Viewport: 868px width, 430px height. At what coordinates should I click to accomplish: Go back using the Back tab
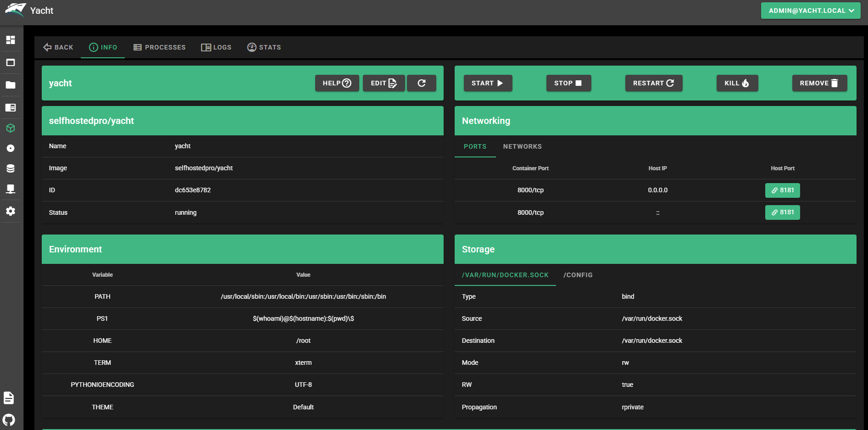[x=58, y=47]
